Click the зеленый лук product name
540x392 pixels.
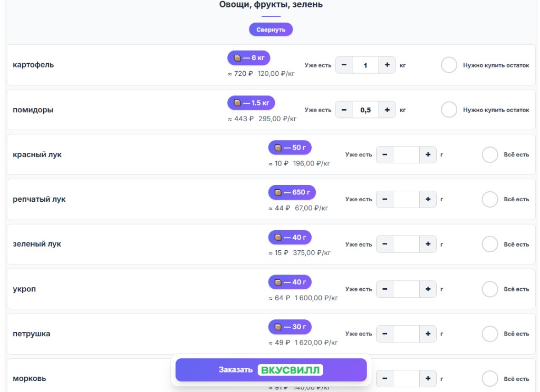tap(37, 244)
